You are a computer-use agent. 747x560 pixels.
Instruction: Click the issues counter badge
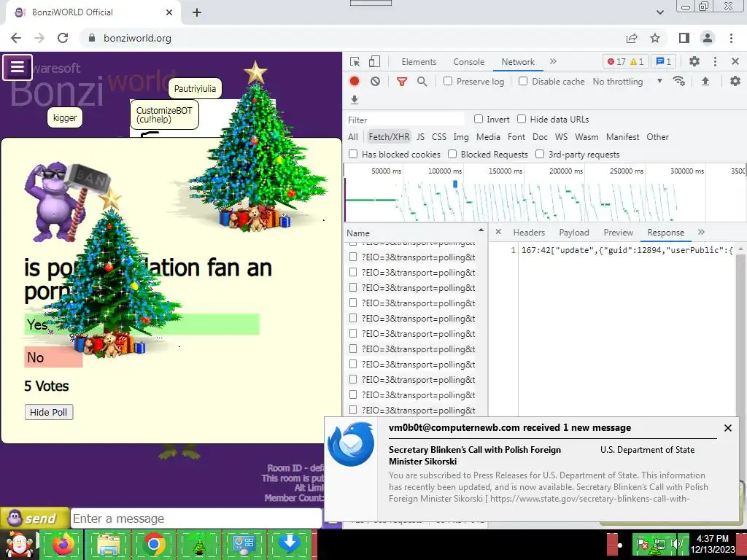click(x=663, y=61)
